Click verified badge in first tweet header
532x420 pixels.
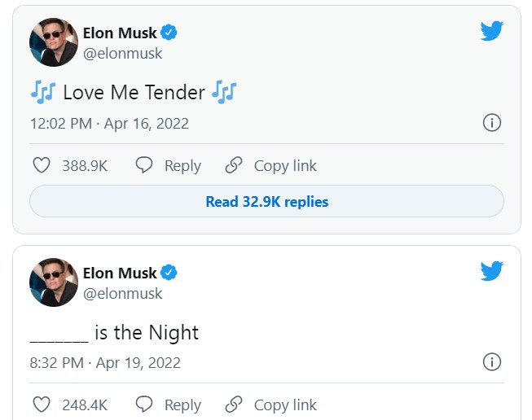point(169,33)
